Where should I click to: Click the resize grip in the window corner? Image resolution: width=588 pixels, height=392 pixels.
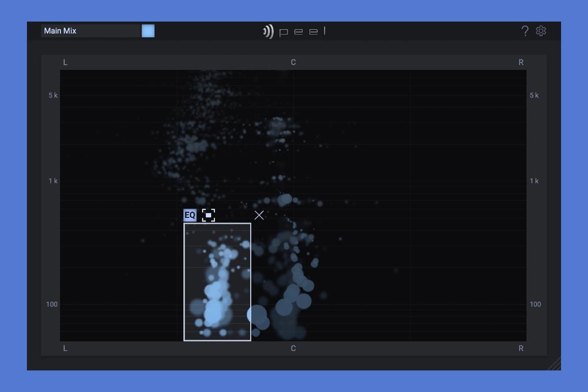point(555,364)
